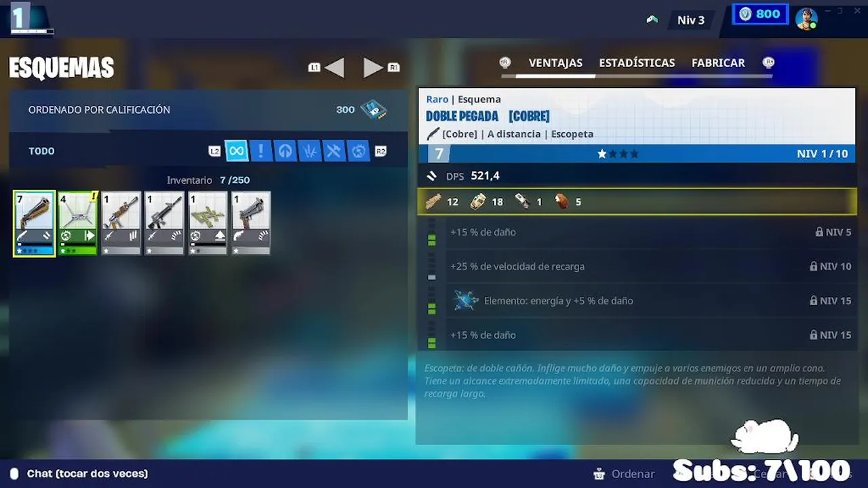Filter schematics by the trap gear icon
Screen dimensions: 868x488
coord(358,150)
